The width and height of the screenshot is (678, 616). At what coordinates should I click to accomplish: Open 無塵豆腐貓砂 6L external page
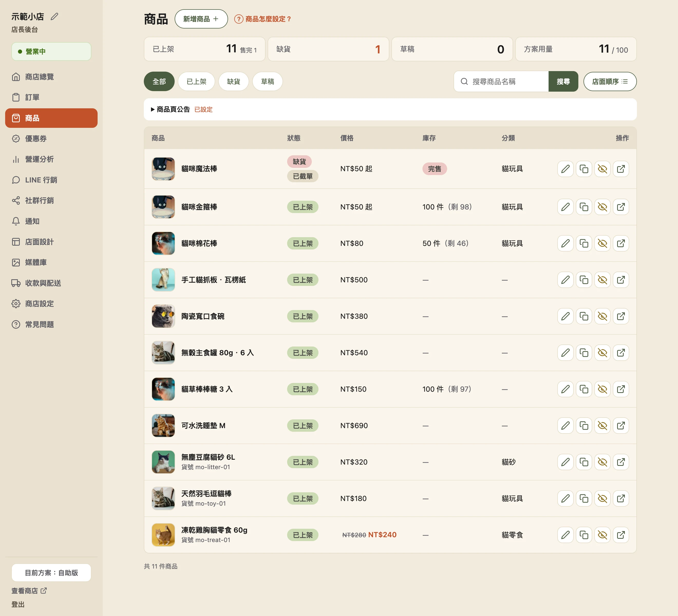point(621,462)
